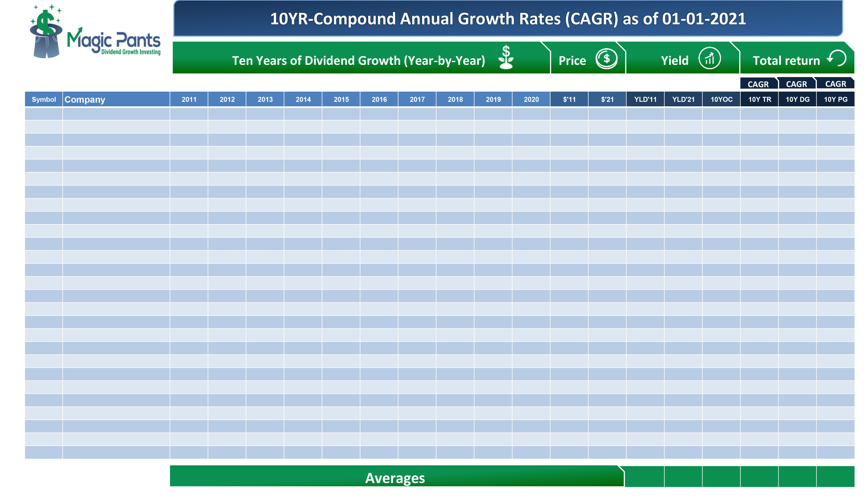The height and width of the screenshot is (500, 868).
Task: Select the Symbol column header
Action: click(x=44, y=99)
